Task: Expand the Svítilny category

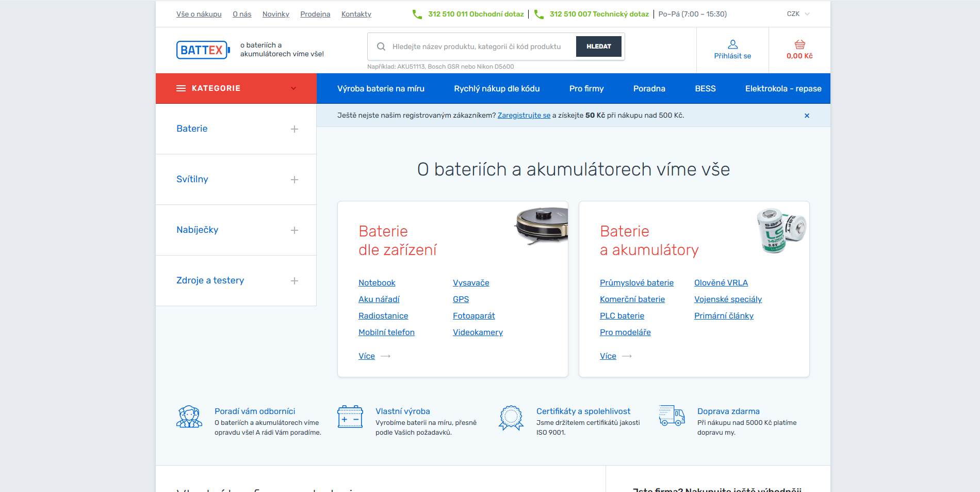Action: pyautogui.click(x=295, y=180)
